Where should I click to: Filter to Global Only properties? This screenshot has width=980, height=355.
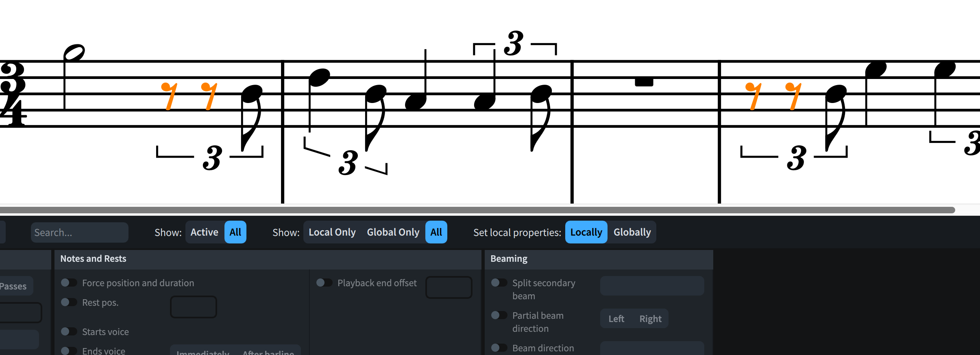(393, 232)
